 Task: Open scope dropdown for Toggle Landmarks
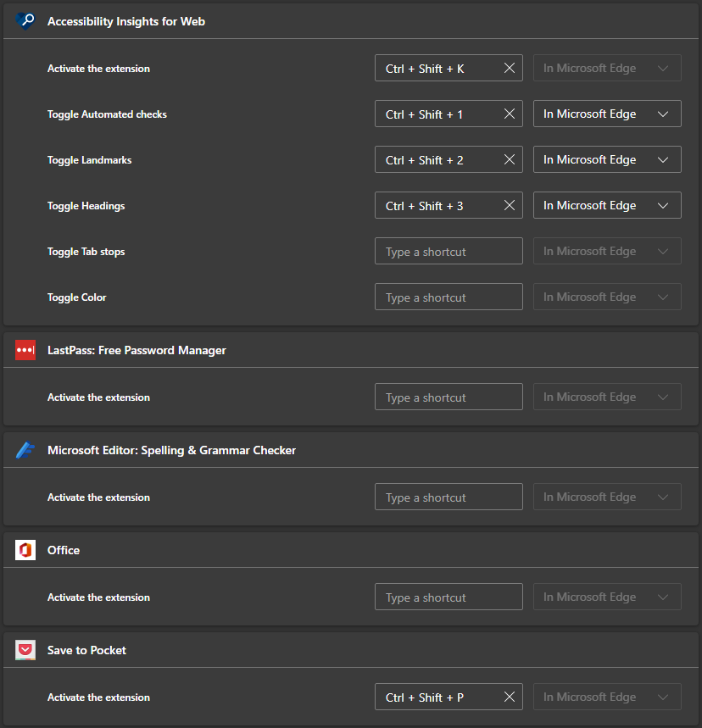click(x=607, y=159)
